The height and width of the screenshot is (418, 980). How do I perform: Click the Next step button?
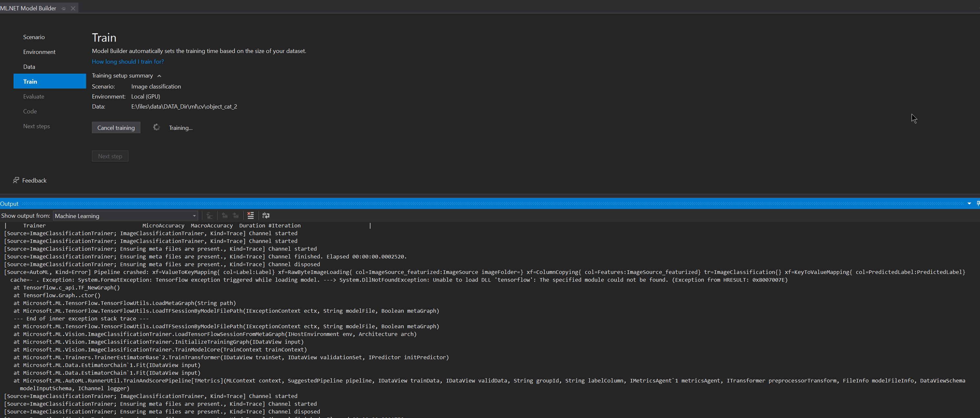pos(110,156)
